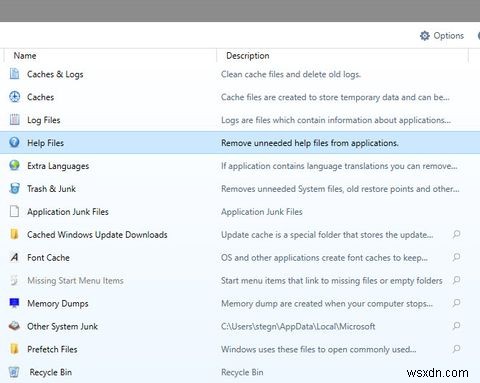Open magnifier for Prefetch Files row
The image size is (480, 383).
(456, 349)
